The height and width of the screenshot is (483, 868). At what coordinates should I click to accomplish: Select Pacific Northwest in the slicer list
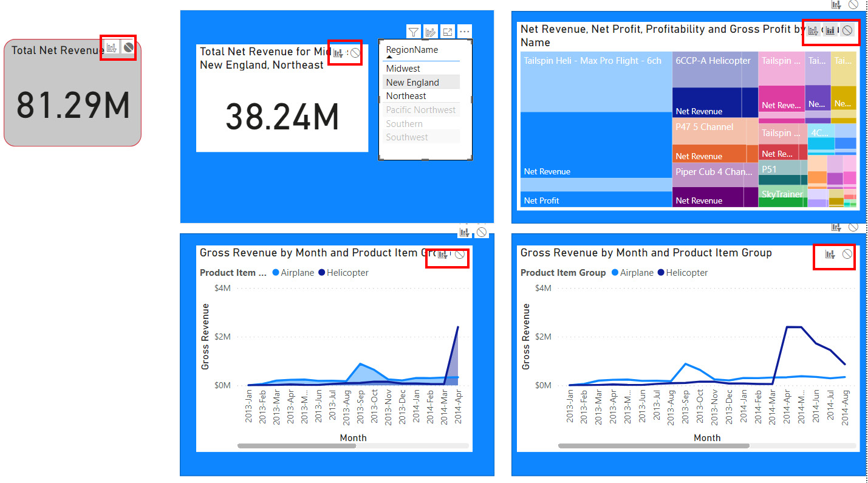click(x=420, y=110)
